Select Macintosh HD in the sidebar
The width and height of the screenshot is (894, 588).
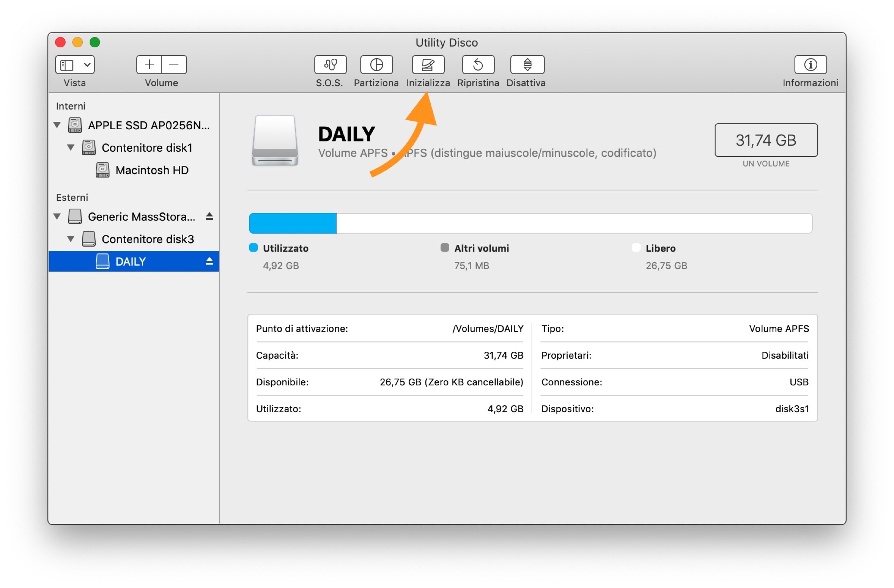click(152, 170)
